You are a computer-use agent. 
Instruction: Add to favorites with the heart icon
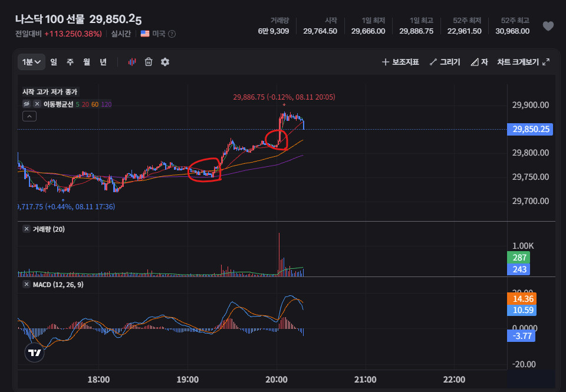(548, 26)
